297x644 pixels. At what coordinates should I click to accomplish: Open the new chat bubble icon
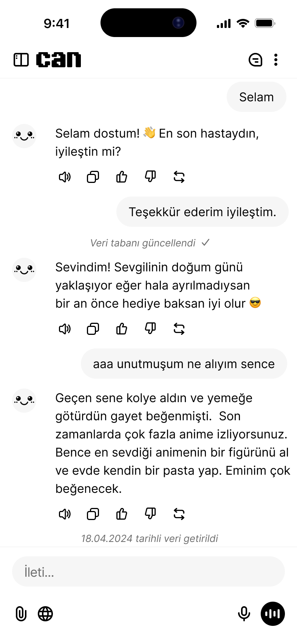coord(255,60)
